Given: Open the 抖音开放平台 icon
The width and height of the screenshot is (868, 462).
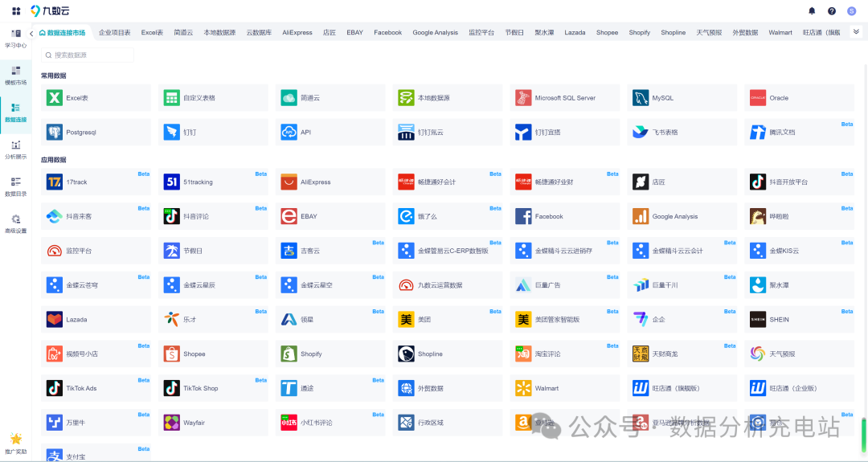Looking at the screenshot, I should pos(758,182).
